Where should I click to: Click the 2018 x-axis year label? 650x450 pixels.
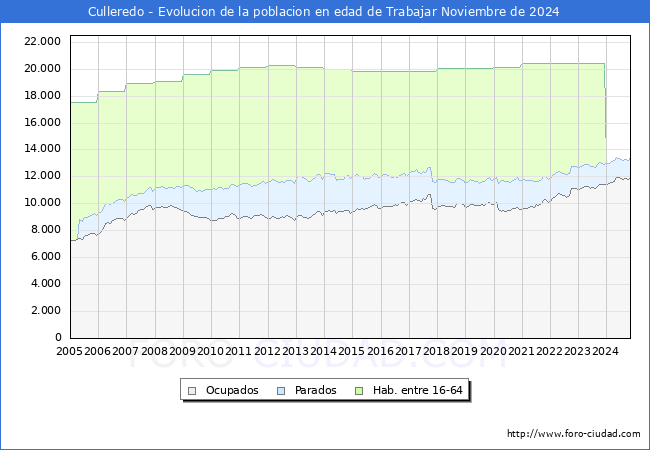(437, 351)
